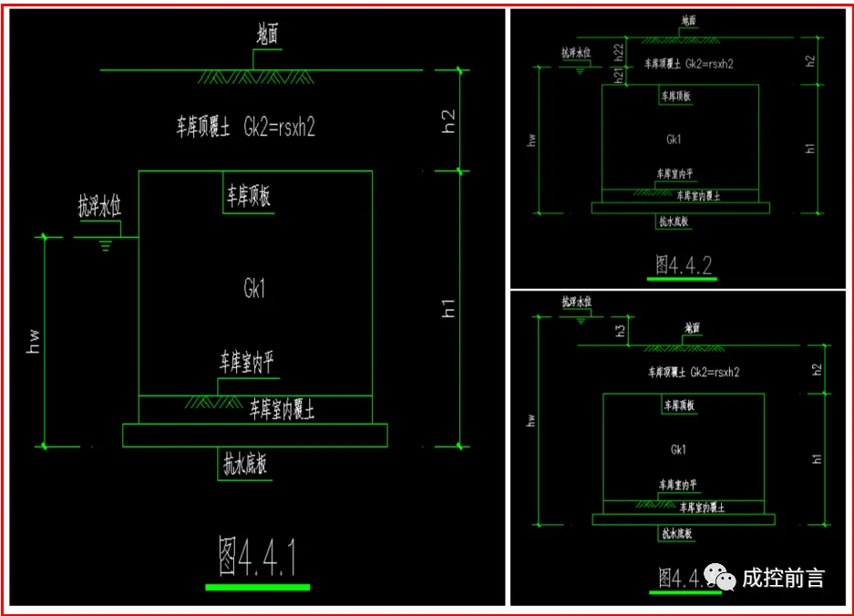Click the 抗浮水位 label in figure 4.4.2

coord(576,53)
